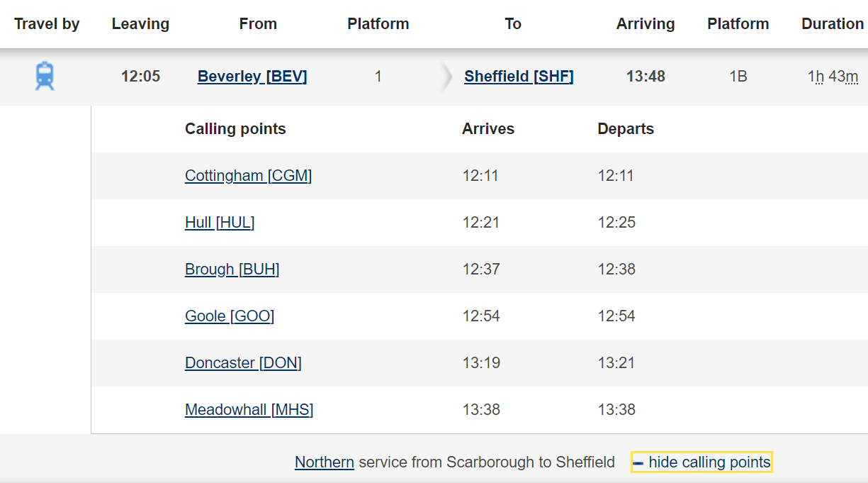The height and width of the screenshot is (483, 868).
Task: Click the Leaving column header
Action: pos(140,24)
